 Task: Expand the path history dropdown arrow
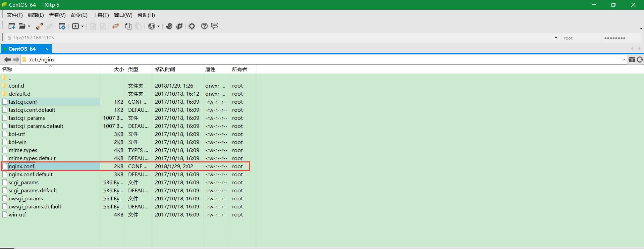(x=624, y=60)
